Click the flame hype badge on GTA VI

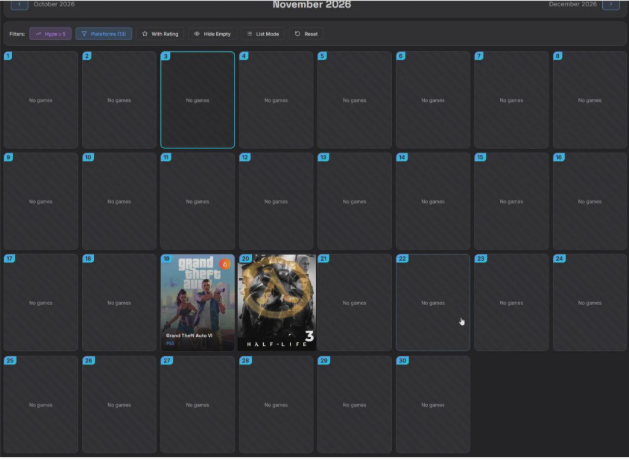(225, 264)
